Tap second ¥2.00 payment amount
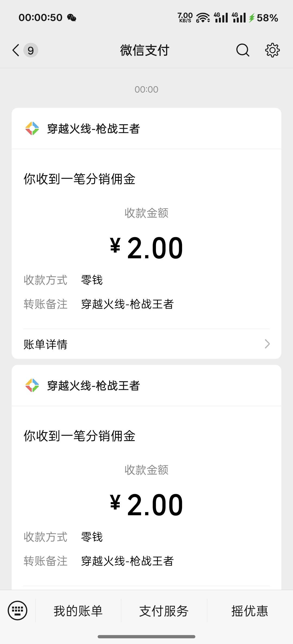The width and height of the screenshot is (293, 644). (146, 505)
